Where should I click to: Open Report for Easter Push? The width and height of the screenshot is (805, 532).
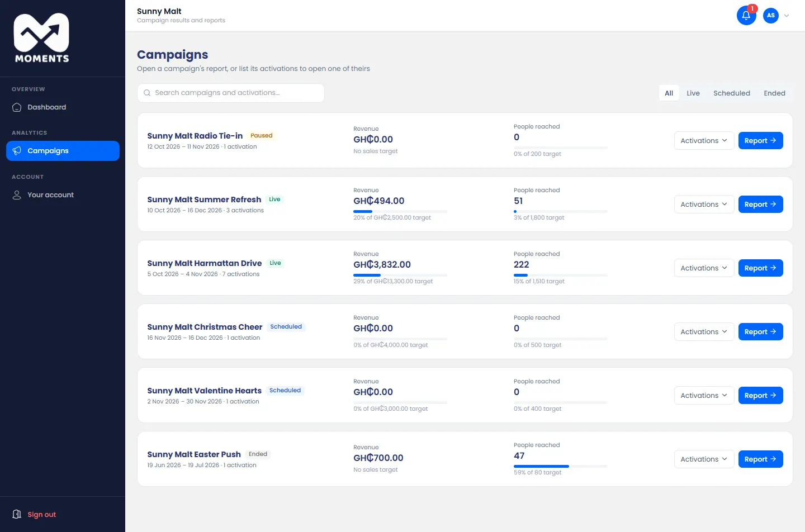[x=760, y=459]
